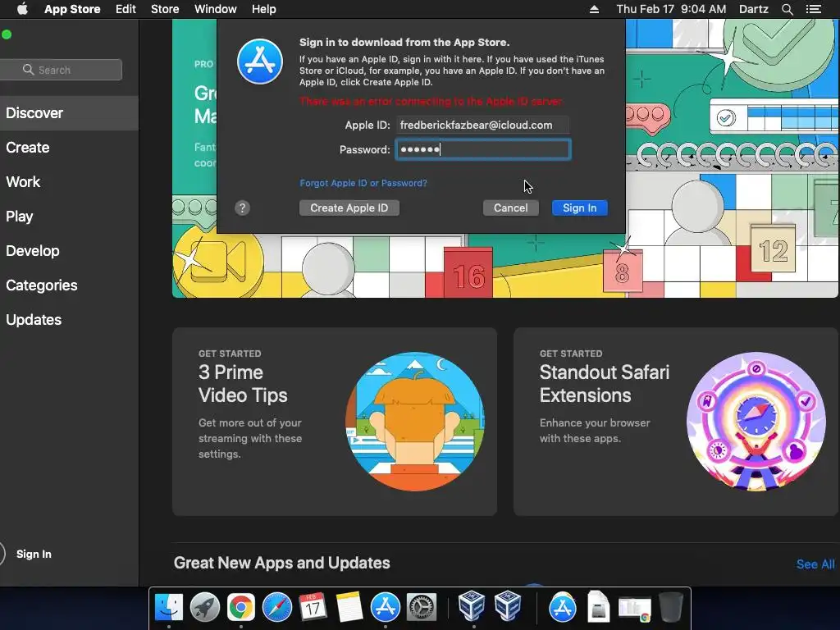The image size is (840, 630).
Task: Click the eject icon in menu bar
Action: tap(594, 9)
